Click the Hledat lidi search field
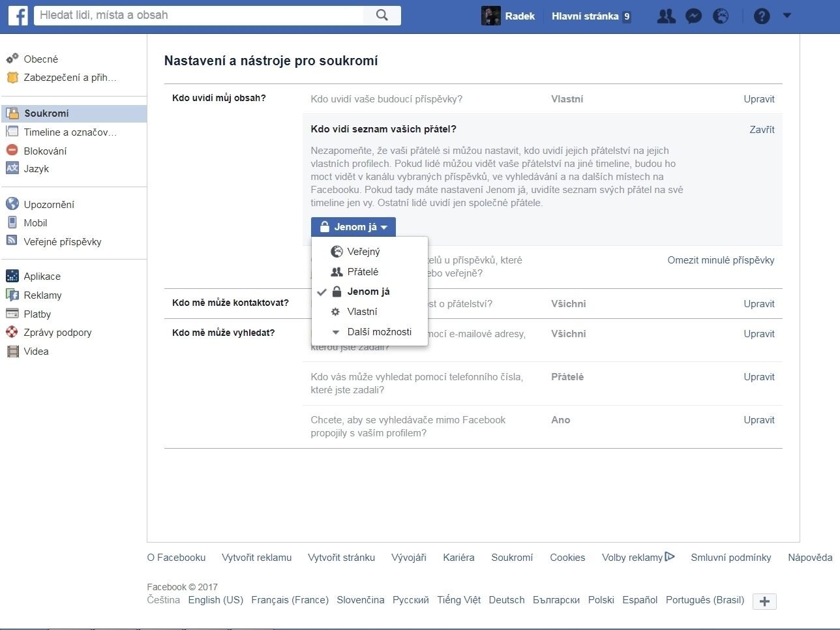The image size is (840, 630). click(x=199, y=15)
